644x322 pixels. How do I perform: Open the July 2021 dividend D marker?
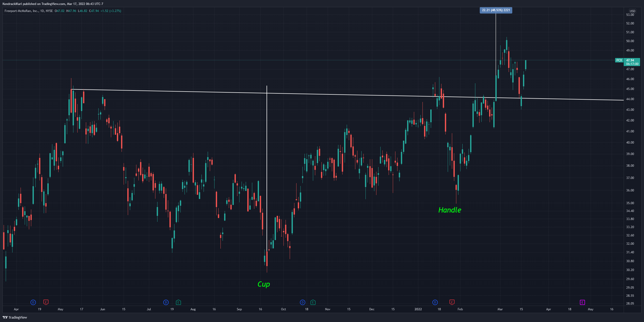(x=166, y=302)
